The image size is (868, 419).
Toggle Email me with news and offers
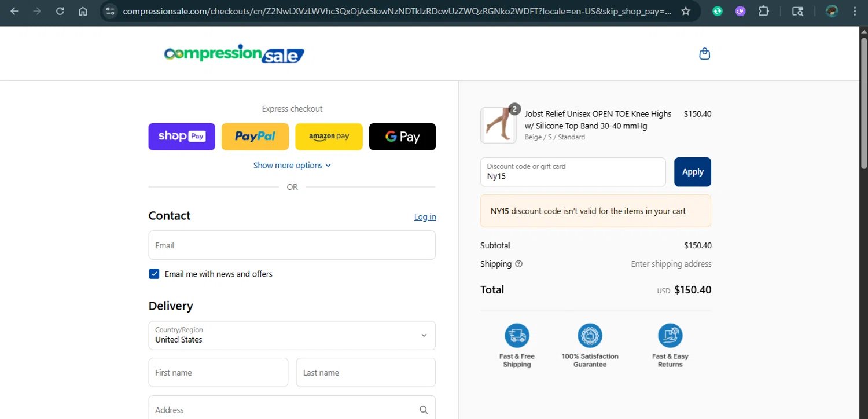pyautogui.click(x=154, y=274)
